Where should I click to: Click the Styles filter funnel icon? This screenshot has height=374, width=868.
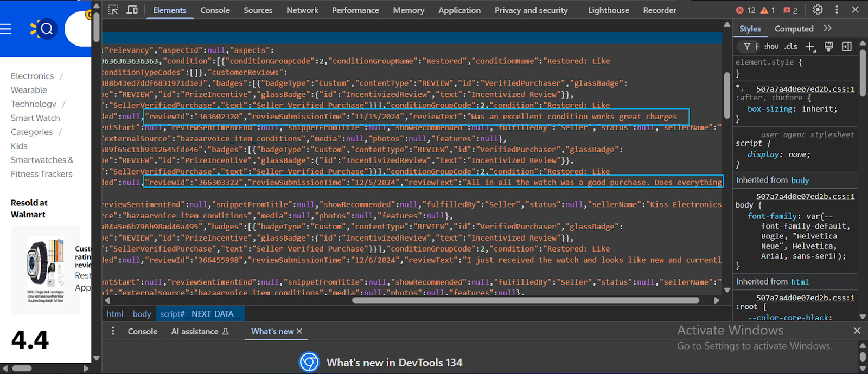point(747,47)
